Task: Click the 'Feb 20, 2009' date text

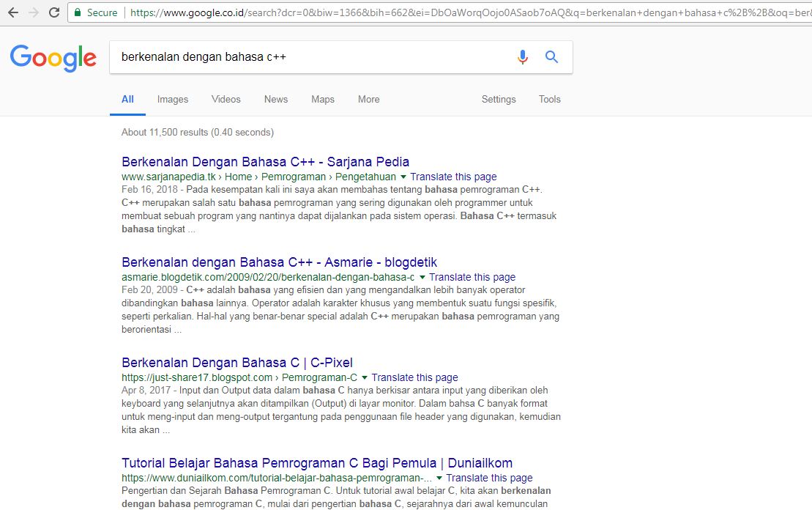Action: (x=149, y=289)
